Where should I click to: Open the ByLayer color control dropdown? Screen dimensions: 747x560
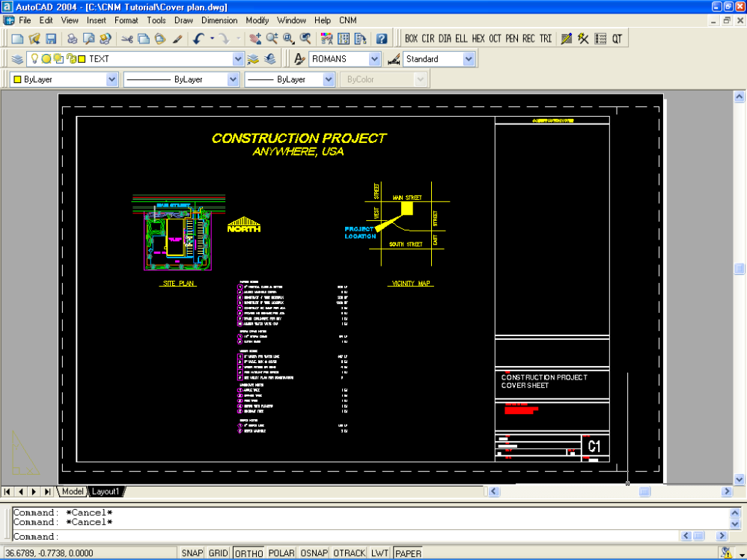pyautogui.click(x=112, y=79)
